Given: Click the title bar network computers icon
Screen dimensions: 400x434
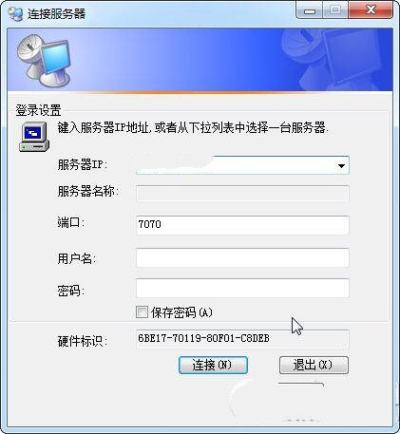Looking at the screenshot, I should [15, 14].
